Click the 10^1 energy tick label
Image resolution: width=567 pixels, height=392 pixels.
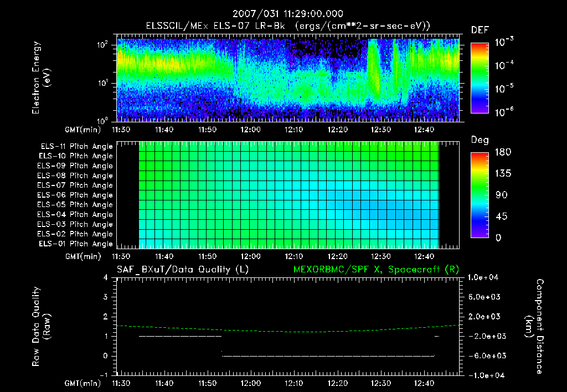pyautogui.click(x=102, y=83)
